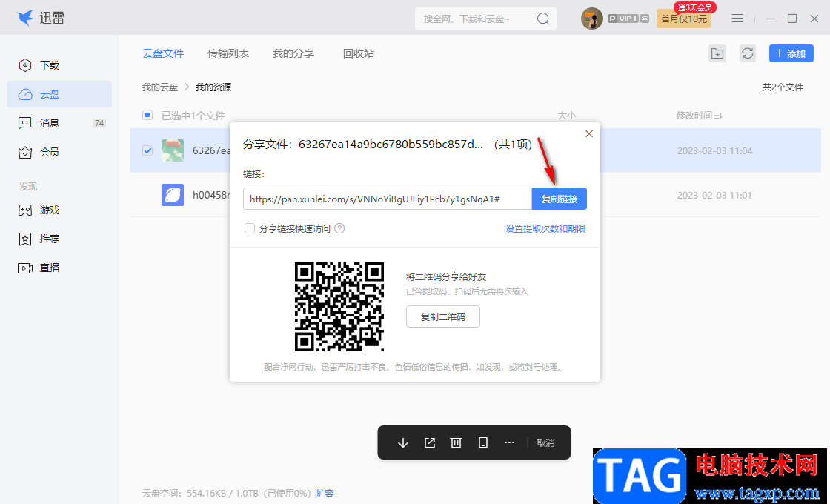Click help icon beside 分享链接快速访问
This screenshot has height=504, width=830.
pos(340,229)
